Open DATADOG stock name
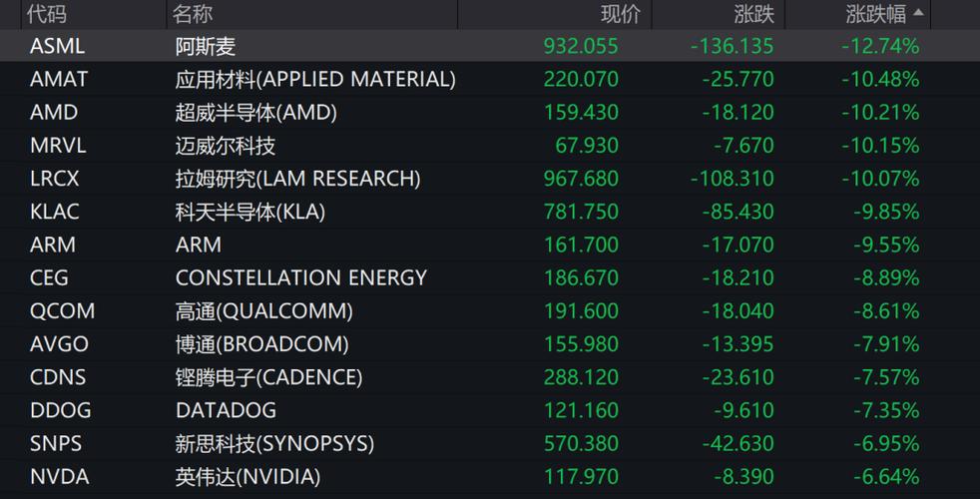 pyautogui.click(x=226, y=410)
